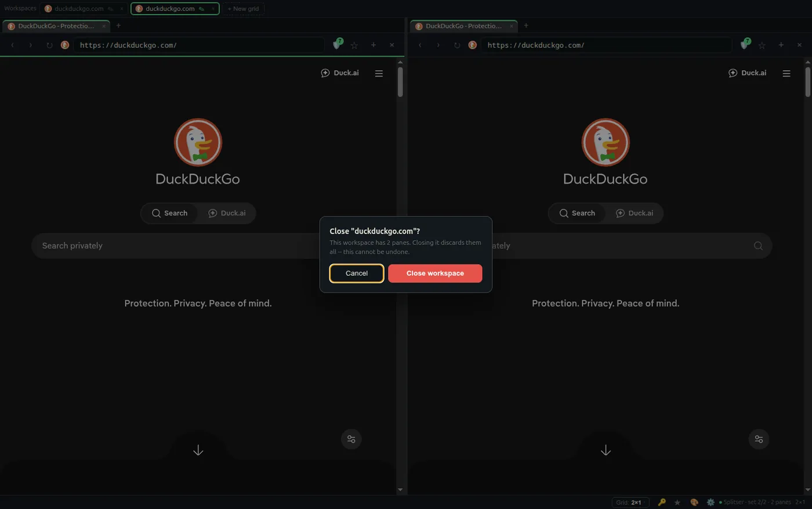This screenshot has height=509, width=812.
Task: Reload the right pane page
Action: (457, 45)
